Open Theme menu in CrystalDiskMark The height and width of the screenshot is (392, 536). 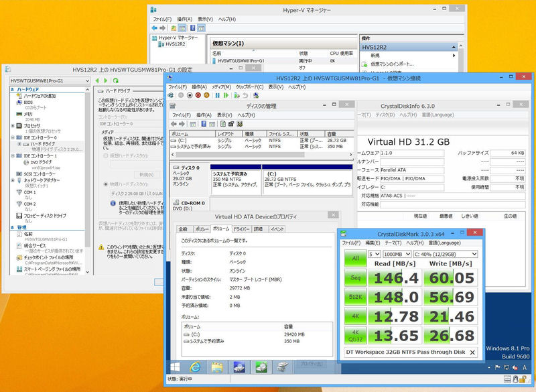click(x=393, y=243)
